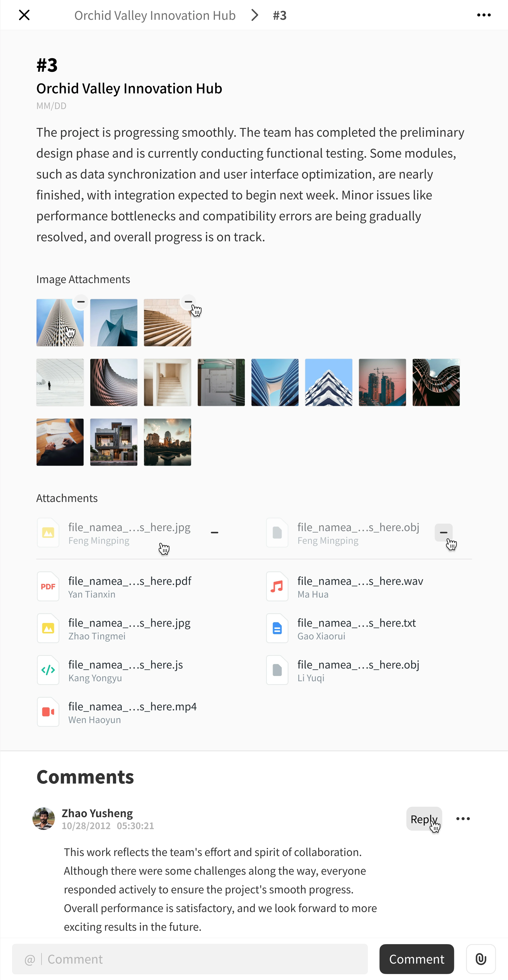
Task: Open the modern house at dusk thumbnail
Action: click(x=114, y=442)
